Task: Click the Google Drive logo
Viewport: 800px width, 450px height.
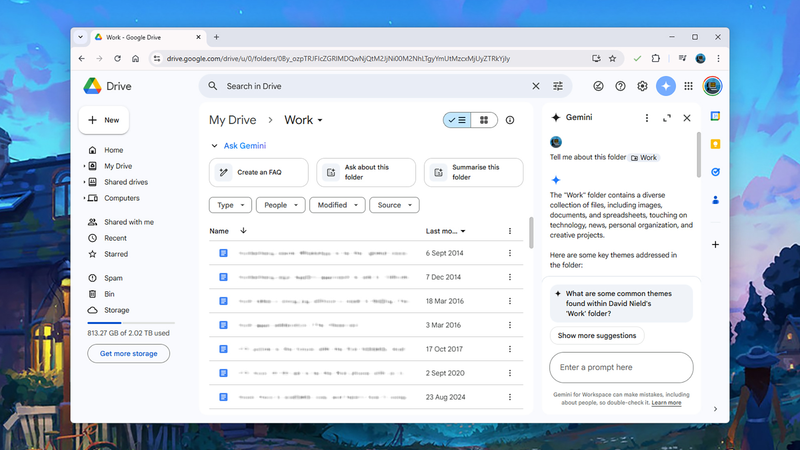Action: pos(92,86)
